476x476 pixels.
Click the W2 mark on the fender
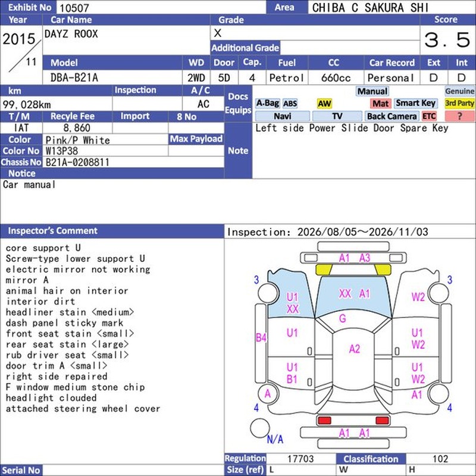(418, 297)
